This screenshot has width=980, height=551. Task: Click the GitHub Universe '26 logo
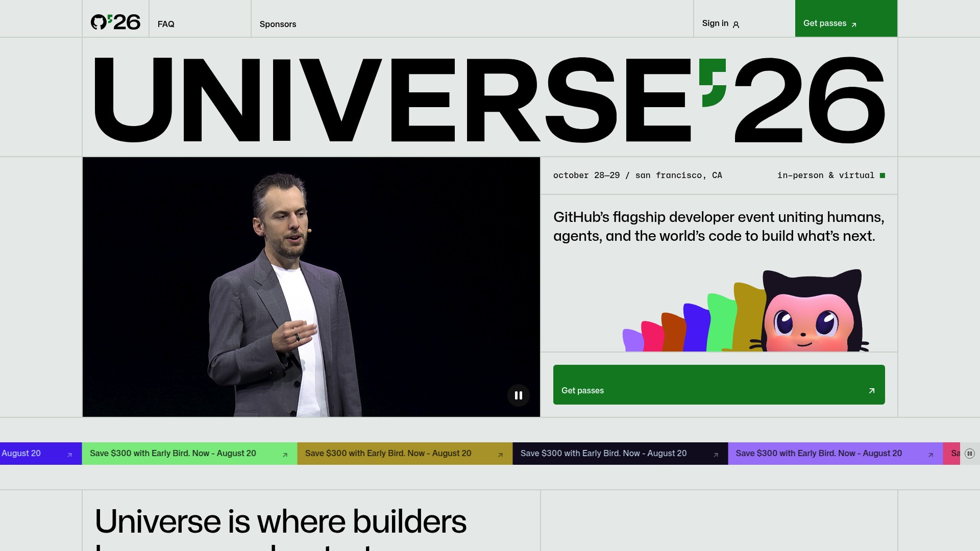tap(115, 22)
